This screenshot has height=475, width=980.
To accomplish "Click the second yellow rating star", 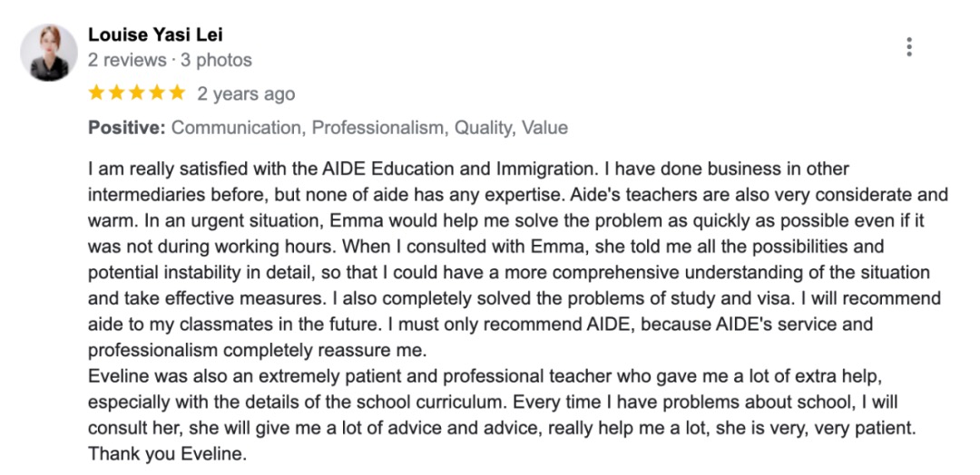I will [x=117, y=92].
